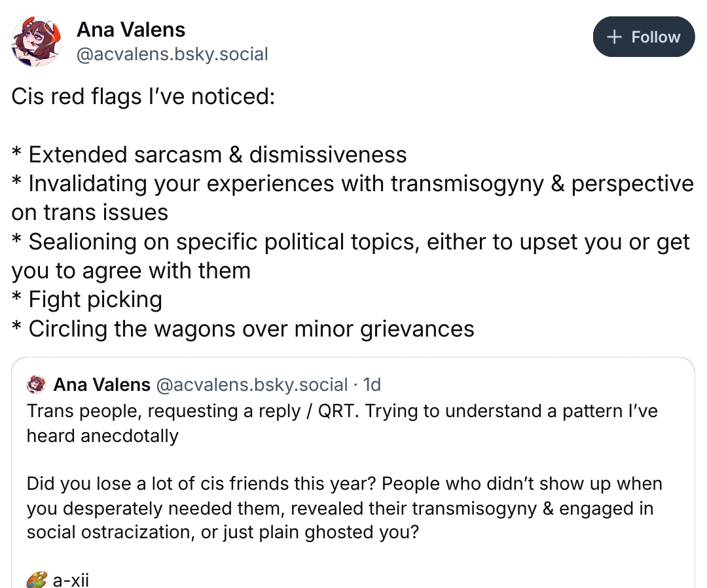
Task: Click the 1d timestamp on quoted post
Action: (371, 385)
